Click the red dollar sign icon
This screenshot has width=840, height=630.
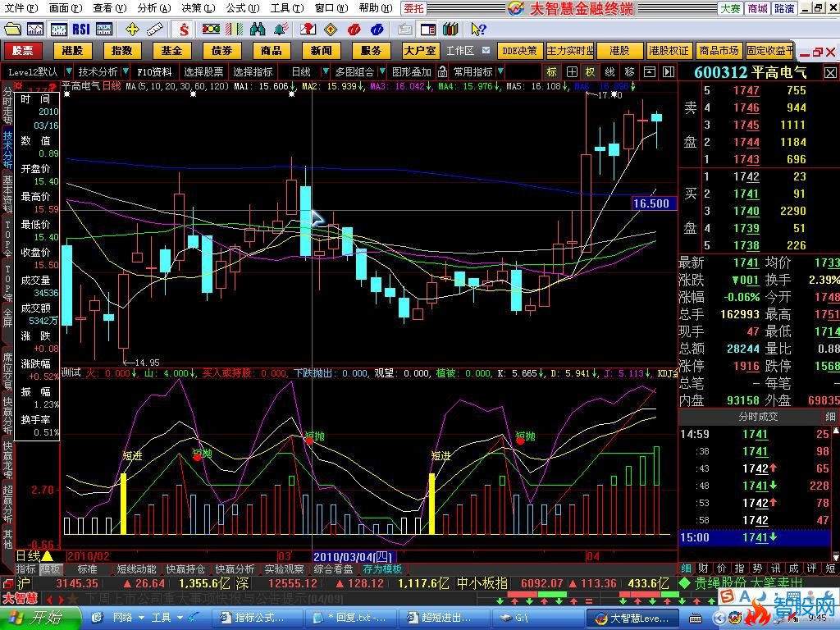point(184,29)
